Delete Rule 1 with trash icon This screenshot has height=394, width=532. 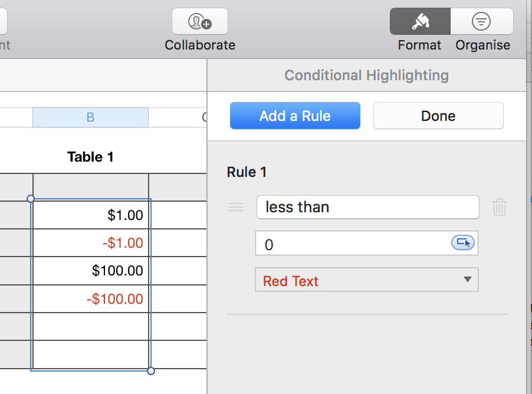(499, 207)
